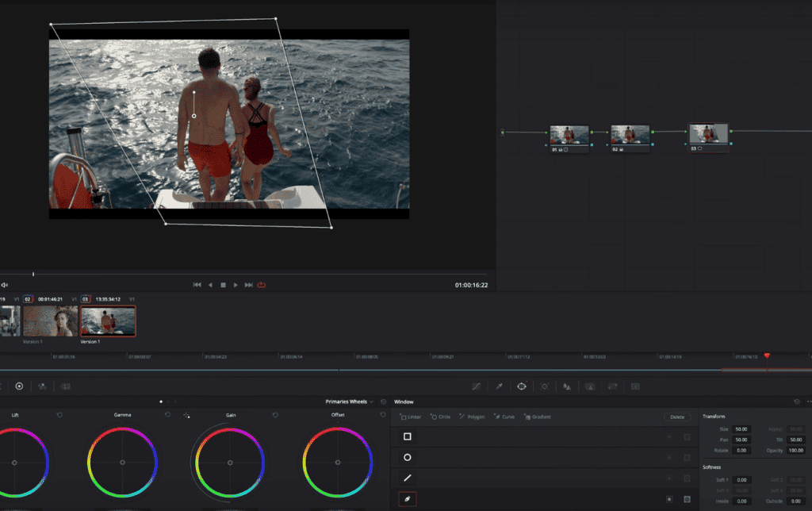The height and width of the screenshot is (511, 812).
Task: Select node 01 in node graph
Action: (569, 139)
